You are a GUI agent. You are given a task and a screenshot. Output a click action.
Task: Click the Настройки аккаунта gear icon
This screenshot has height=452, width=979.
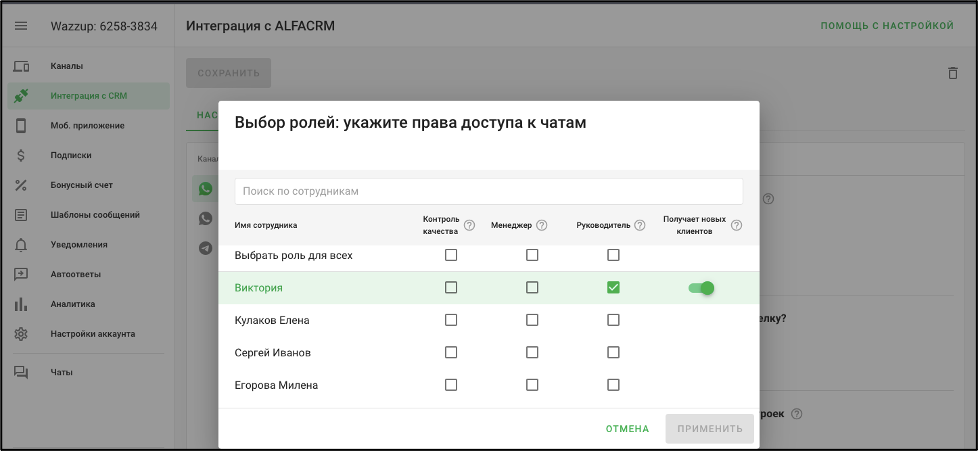coord(21,334)
